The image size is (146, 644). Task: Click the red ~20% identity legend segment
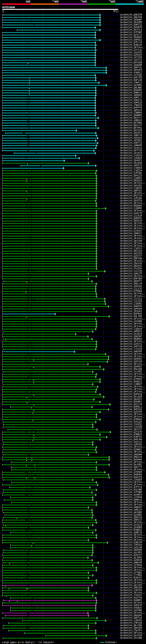click(x=16, y=4)
